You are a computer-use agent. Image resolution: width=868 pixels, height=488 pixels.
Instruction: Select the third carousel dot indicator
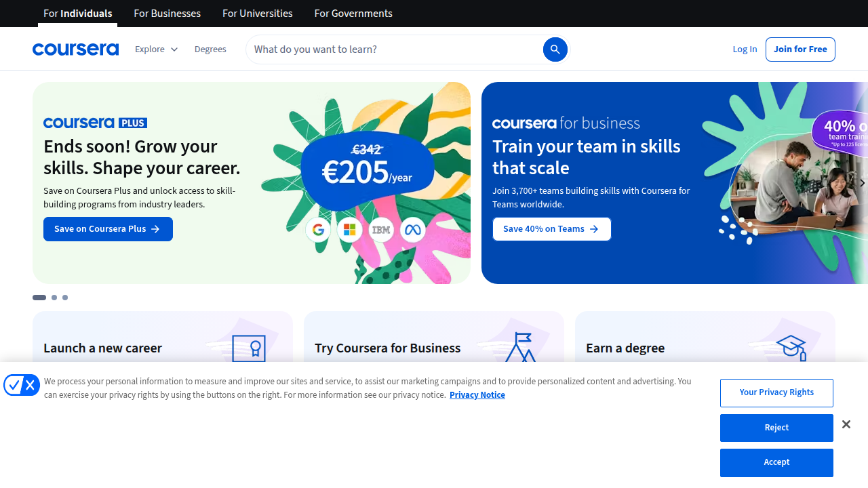[65, 298]
